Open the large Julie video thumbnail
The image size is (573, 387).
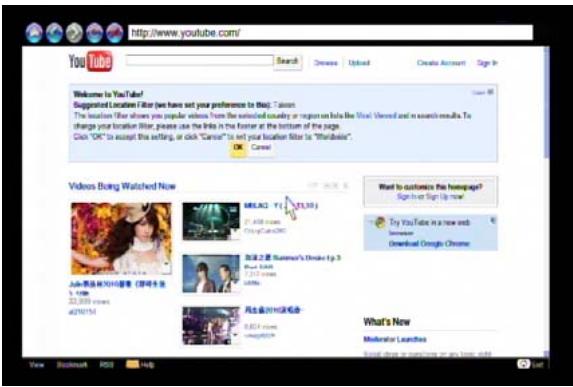(121, 238)
